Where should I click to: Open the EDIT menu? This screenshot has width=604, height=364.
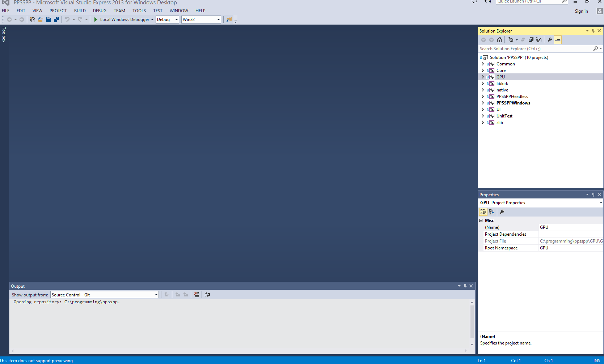[x=21, y=11]
